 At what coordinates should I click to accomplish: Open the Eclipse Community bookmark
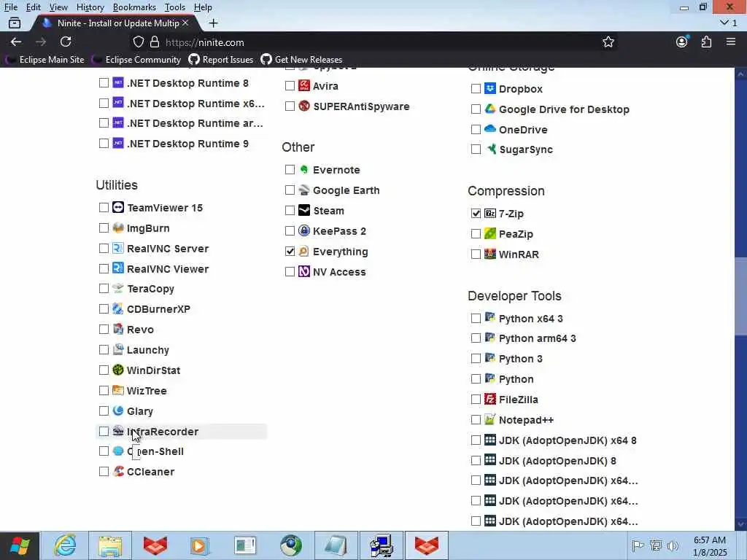tap(136, 60)
